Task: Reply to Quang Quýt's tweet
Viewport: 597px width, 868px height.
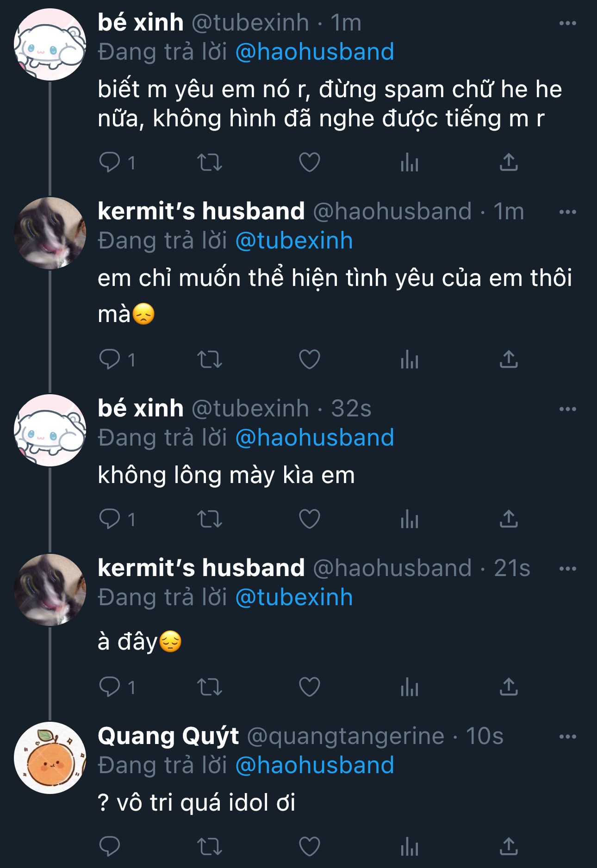Action: point(110,847)
